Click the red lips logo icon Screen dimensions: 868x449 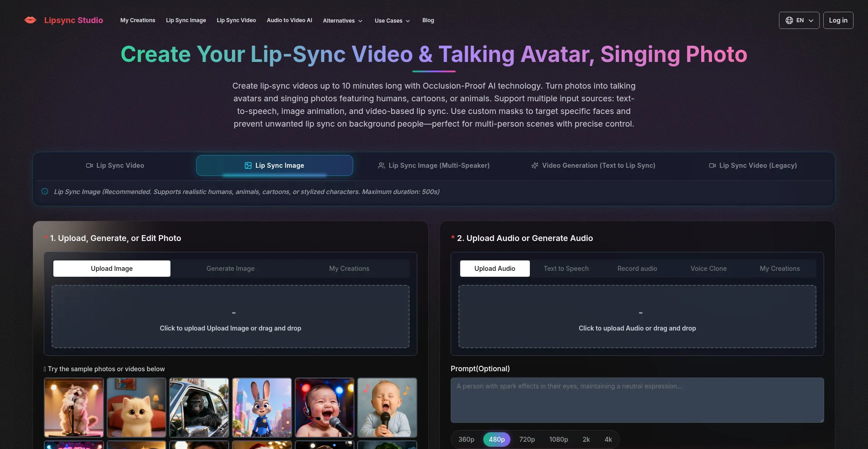pos(30,20)
